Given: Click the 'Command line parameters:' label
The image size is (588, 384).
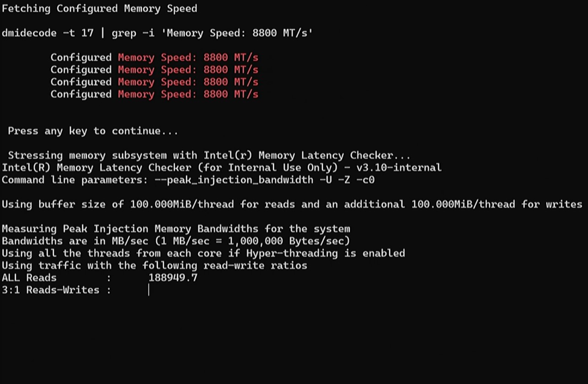Looking at the screenshot, I should (x=75, y=180).
